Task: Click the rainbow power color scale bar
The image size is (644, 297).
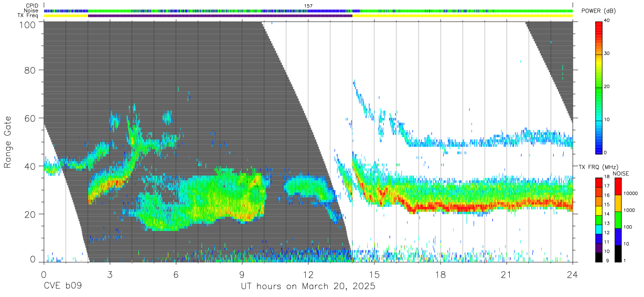Action: point(599,87)
